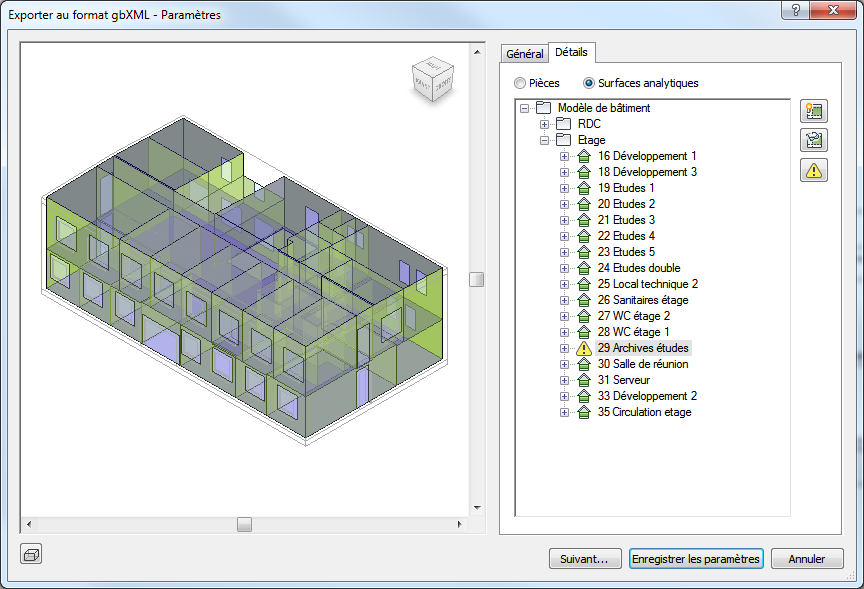Click the Suivant... button
Image resolution: width=864 pixels, height=589 pixels.
click(585, 559)
